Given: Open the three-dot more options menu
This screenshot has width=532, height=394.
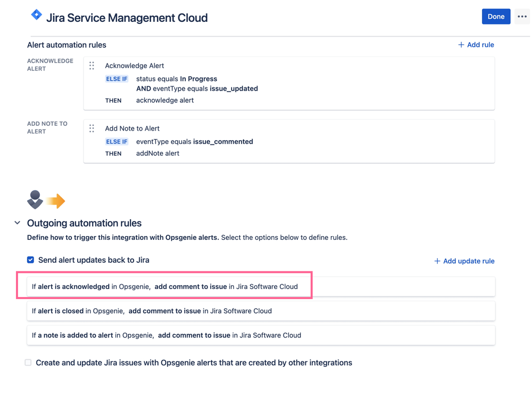Looking at the screenshot, I should (522, 17).
